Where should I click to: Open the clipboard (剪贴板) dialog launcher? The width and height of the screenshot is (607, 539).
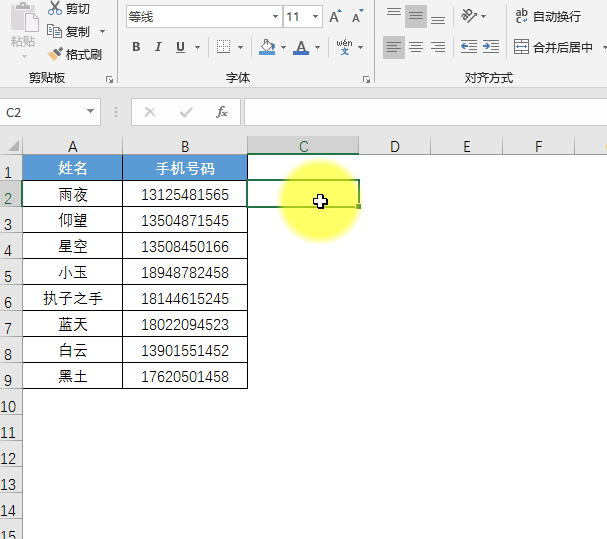tap(110, 79)
